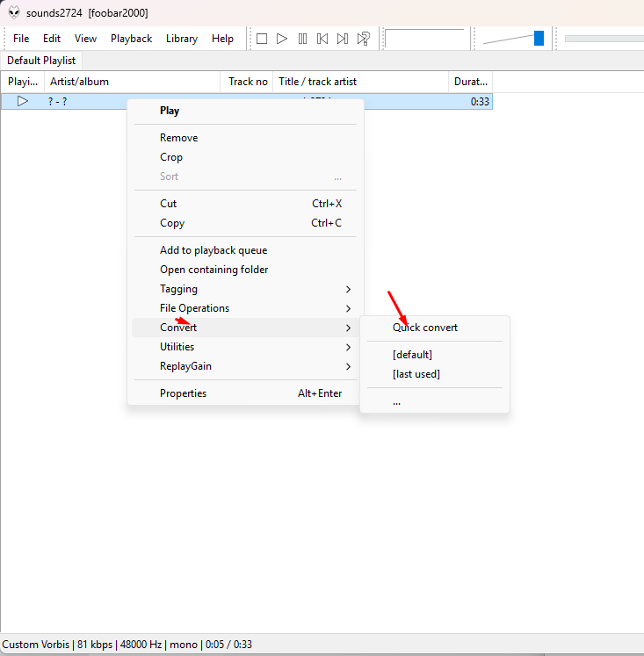Expand the File Operations submenu
This screenshot has height=656, width=644.
pyautogui.click(x=245, y=308)
